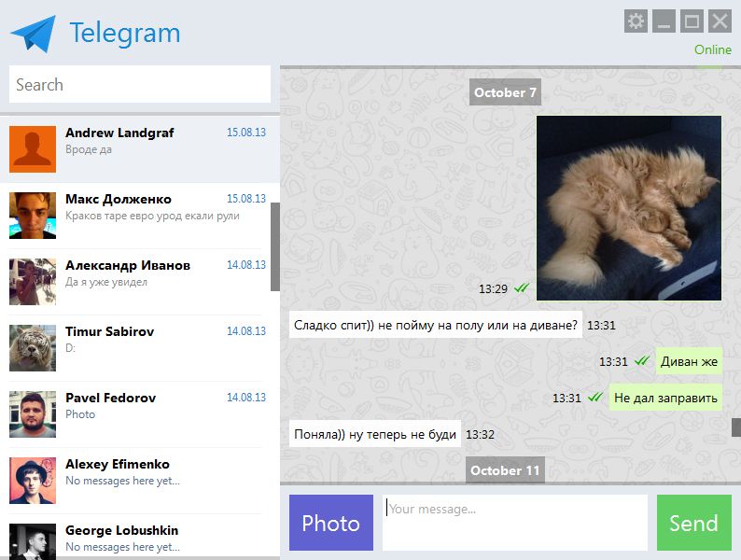Click Alexey Efimenko's avatar
Viewport: 741px width, 560px height.
point(32,481)
